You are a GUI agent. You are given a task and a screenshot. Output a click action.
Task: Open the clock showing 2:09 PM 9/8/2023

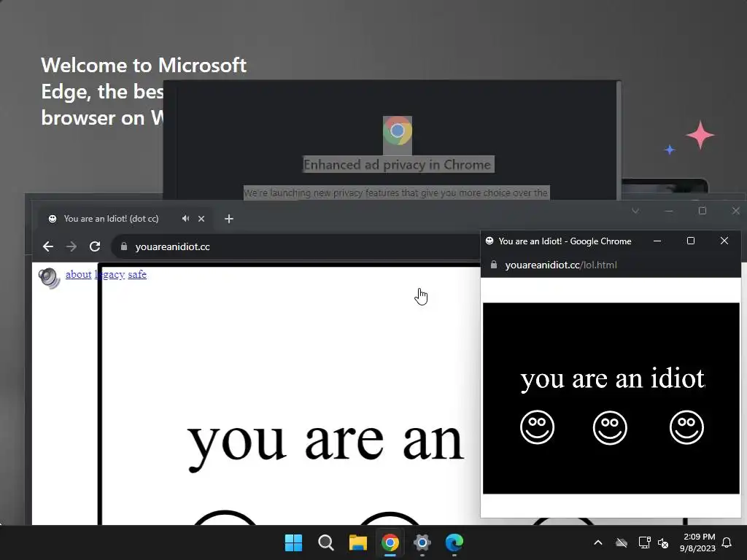698,542
